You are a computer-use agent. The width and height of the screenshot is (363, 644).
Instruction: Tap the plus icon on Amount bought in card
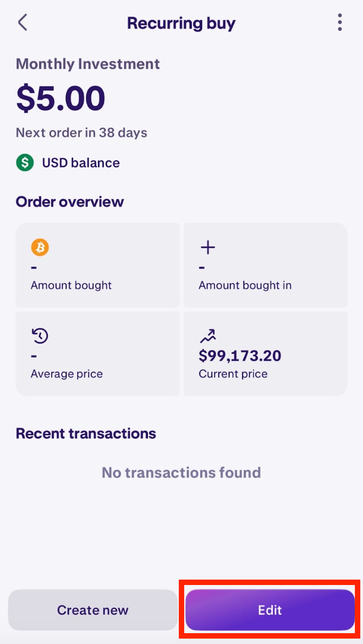(x=208, y=247)
